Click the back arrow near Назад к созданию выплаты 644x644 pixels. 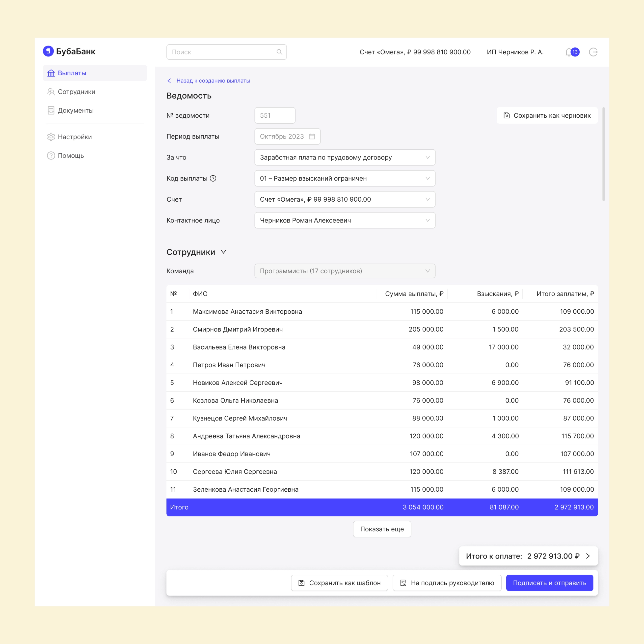click(x=169, y=81)
